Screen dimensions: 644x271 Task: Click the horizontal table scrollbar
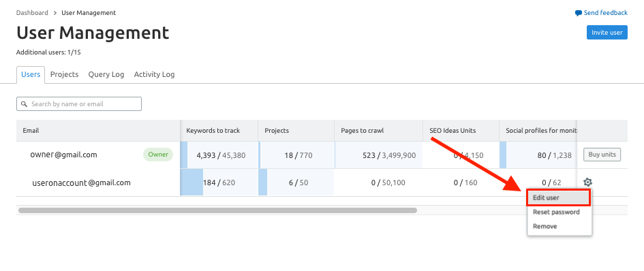point(217,210)
